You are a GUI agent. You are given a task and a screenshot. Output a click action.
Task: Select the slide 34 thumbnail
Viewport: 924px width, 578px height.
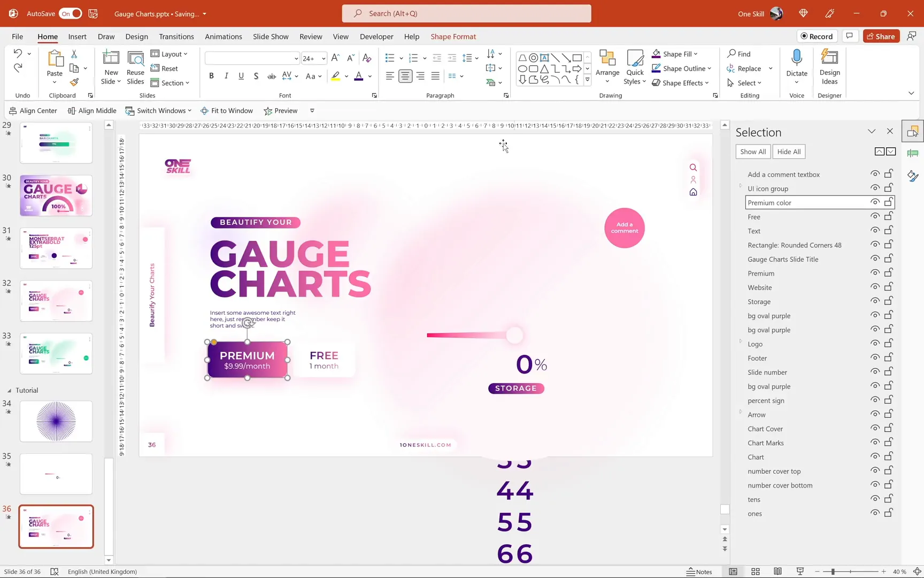56,421
